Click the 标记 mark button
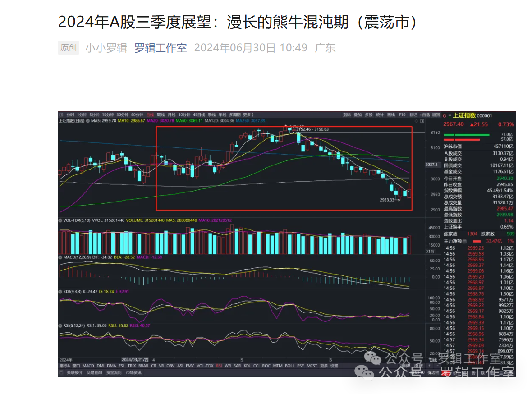Viewport: 532px width, 394px height. (x=413, y=115)
